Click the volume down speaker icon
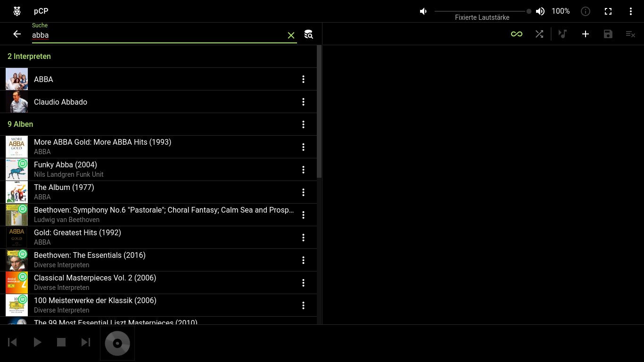This screenshot has width=644, height=362. point(423,11)
